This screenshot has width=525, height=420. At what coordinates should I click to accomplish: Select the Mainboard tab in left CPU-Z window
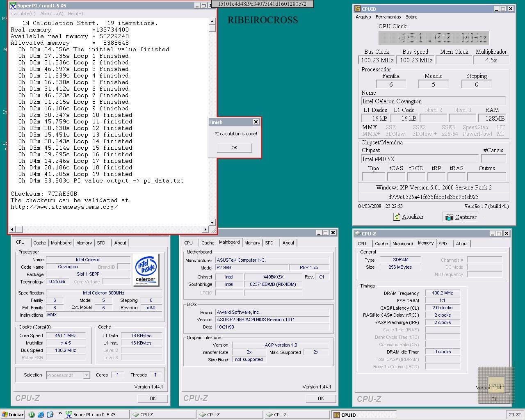point(61,243)
